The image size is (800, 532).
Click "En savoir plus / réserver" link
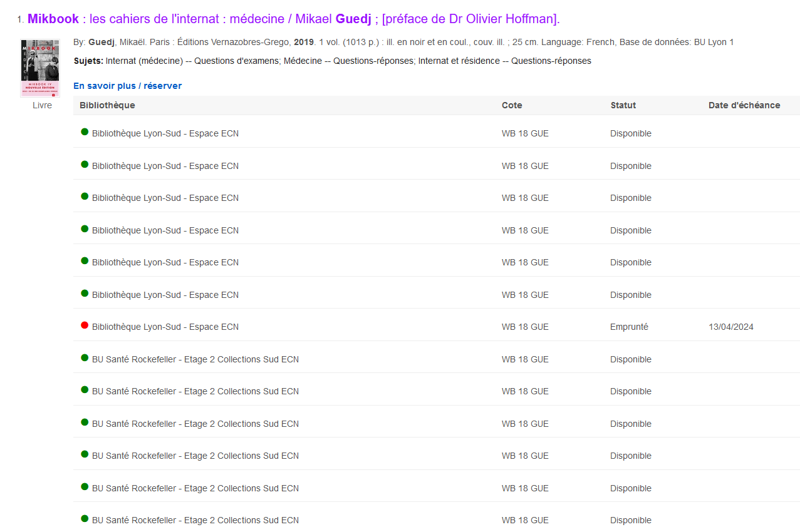coord(127,86)
